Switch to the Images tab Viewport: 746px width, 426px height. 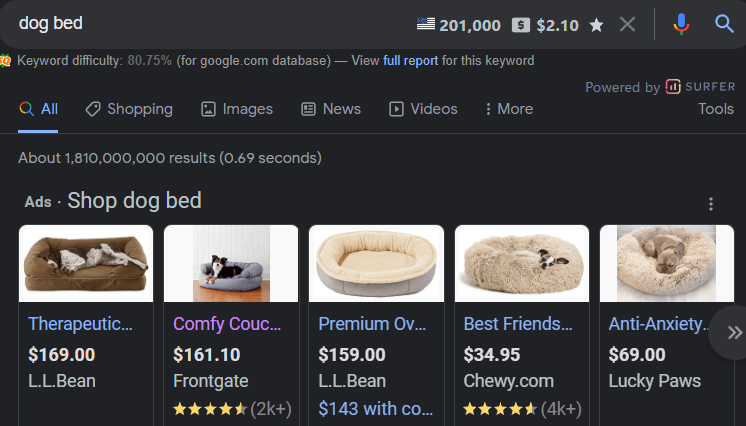237,109
